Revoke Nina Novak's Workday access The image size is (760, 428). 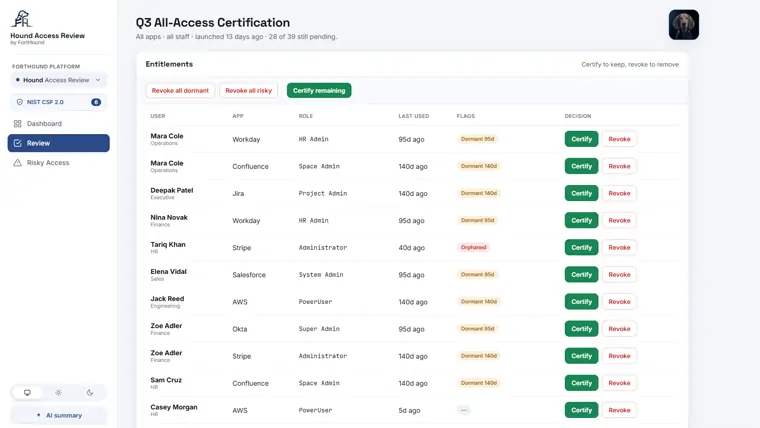click(619, 221)
